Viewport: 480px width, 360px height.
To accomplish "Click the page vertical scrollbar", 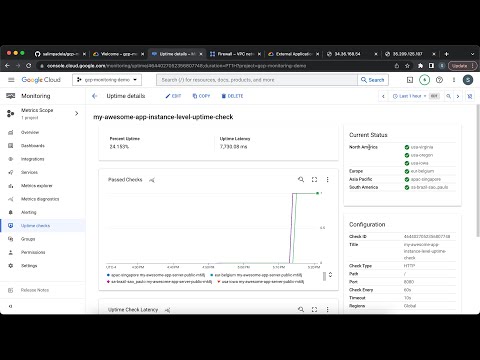I will coord(478,170).
